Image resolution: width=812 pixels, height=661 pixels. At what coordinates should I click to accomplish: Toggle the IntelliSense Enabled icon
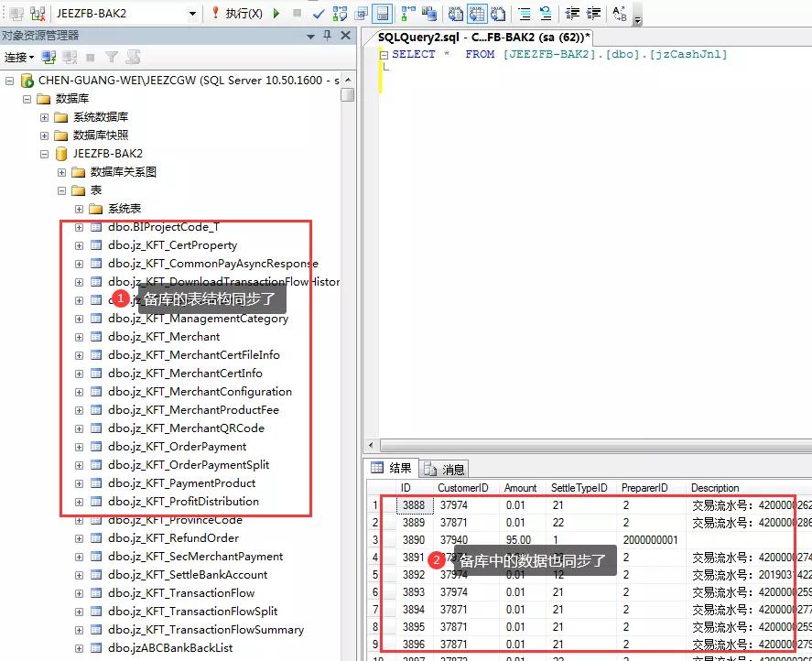[x=382, y=14]
